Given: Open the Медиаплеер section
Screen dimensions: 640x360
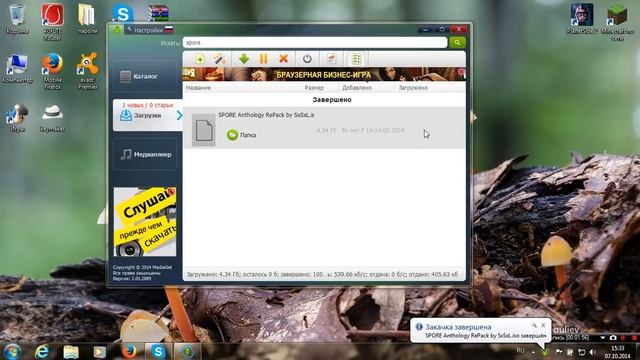Looking at the screenshot, I should [x=145, y=154].
